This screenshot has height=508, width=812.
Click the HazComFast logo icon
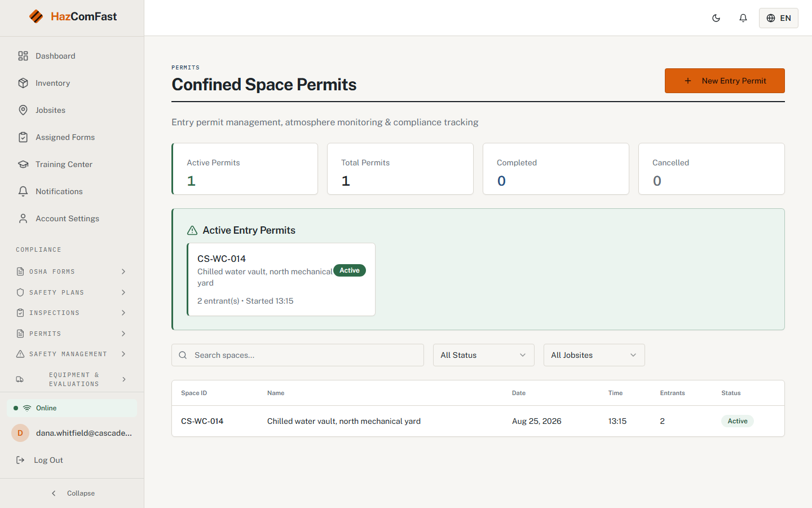pos(36,16)
